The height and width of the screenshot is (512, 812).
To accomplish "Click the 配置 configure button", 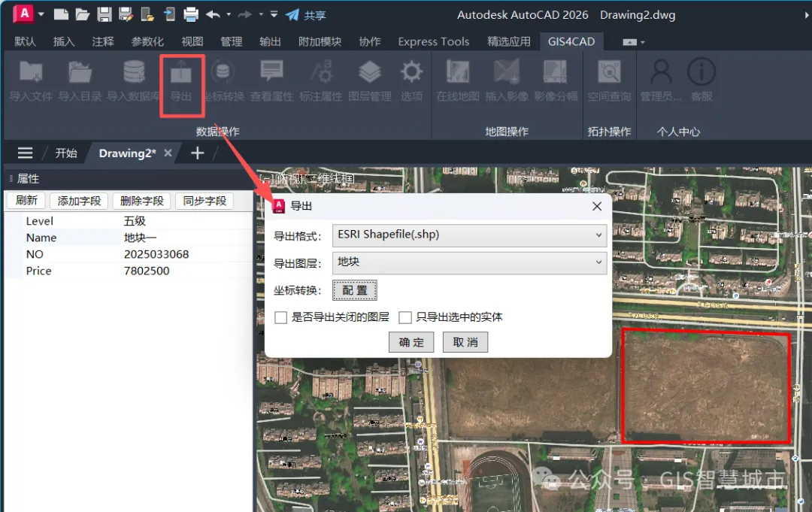I will (x=355, y=290).
